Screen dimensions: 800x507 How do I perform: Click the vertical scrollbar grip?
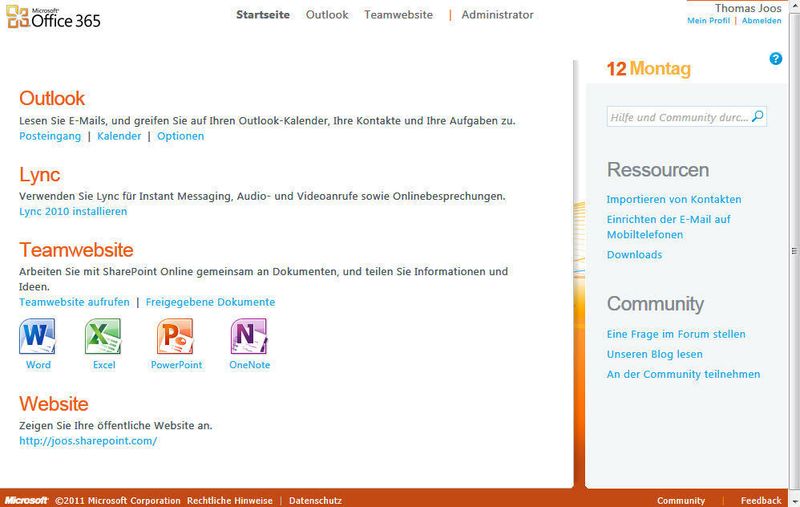[794, 251]
